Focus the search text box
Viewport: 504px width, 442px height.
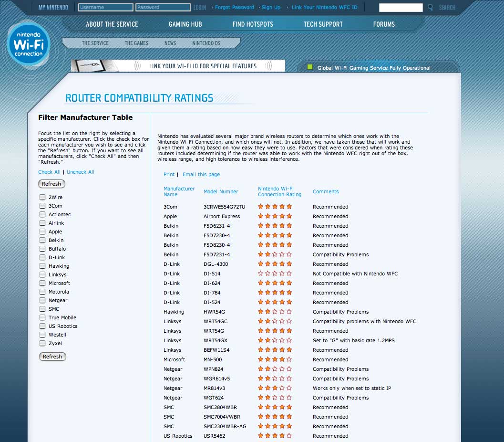tap(401, 8)
